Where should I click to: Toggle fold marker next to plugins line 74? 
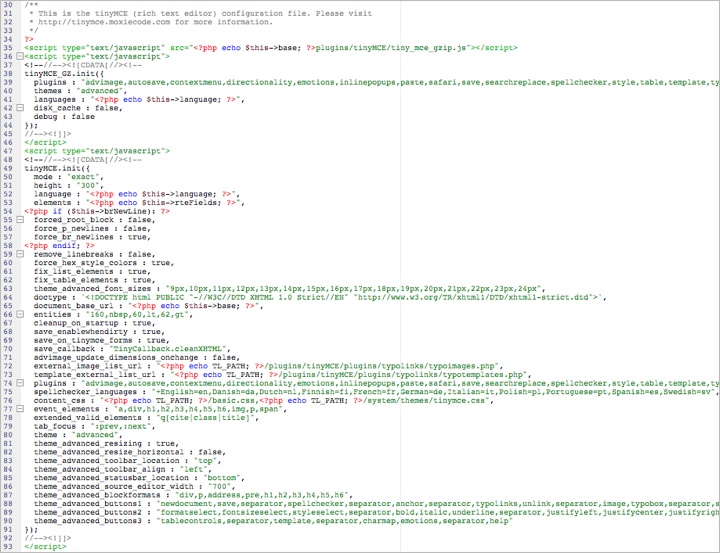[x=20, y=383]
